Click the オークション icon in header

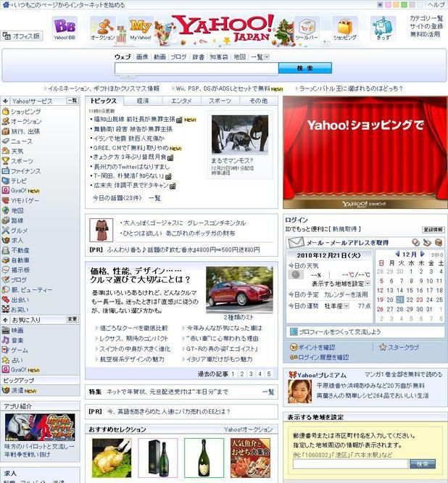click(x=102, y=27)
